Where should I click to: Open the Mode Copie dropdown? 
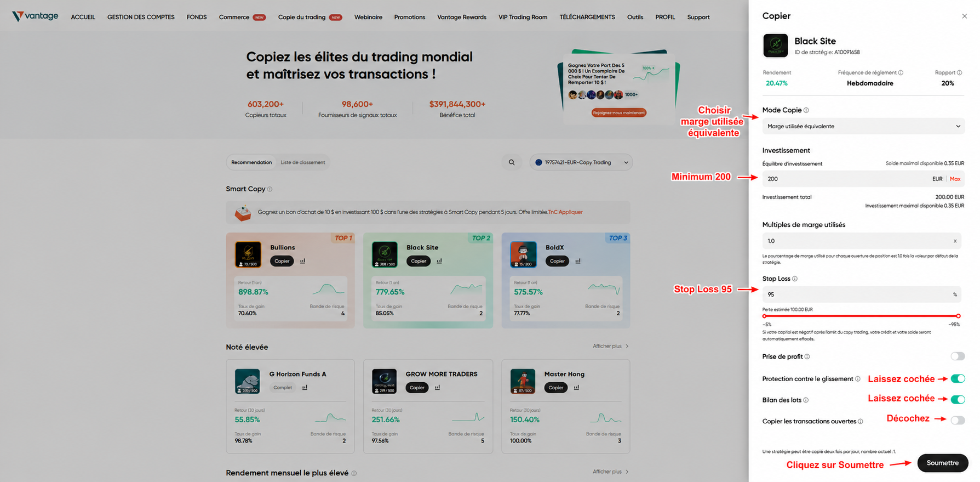coord(863,126)
